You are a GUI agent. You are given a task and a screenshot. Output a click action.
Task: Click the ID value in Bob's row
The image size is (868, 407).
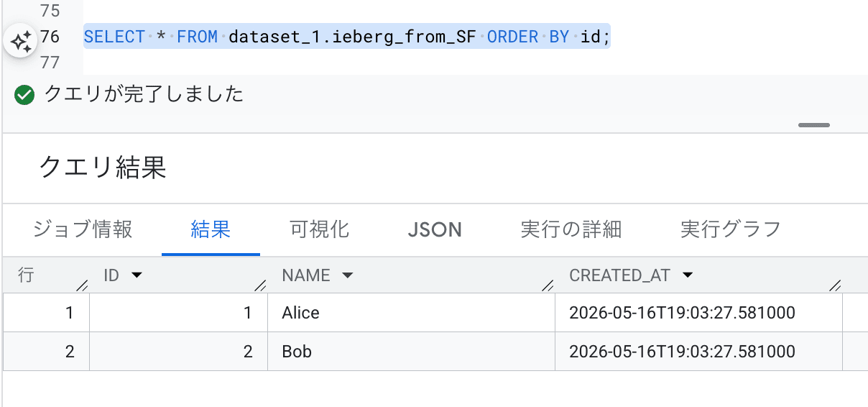pos(248,352)
